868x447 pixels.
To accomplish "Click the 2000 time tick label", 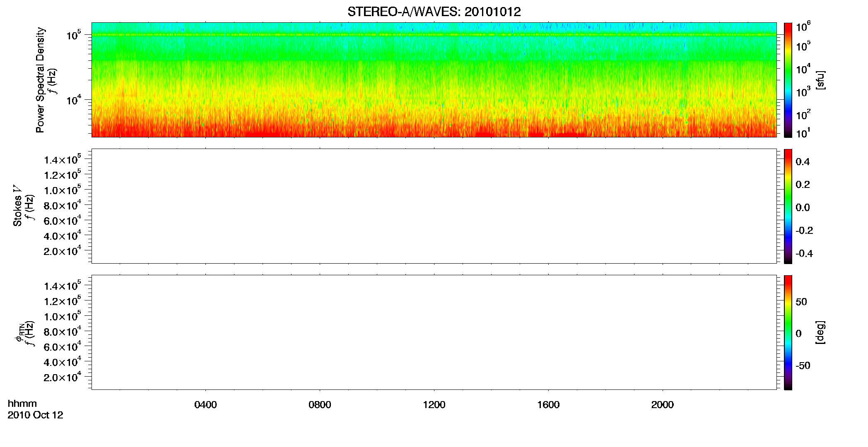I will [x=662, y=405].
